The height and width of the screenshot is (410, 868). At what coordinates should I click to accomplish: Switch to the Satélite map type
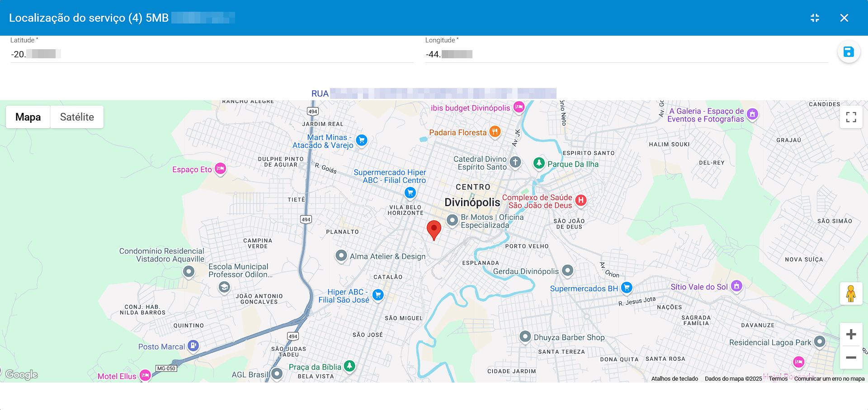(77, 117)
